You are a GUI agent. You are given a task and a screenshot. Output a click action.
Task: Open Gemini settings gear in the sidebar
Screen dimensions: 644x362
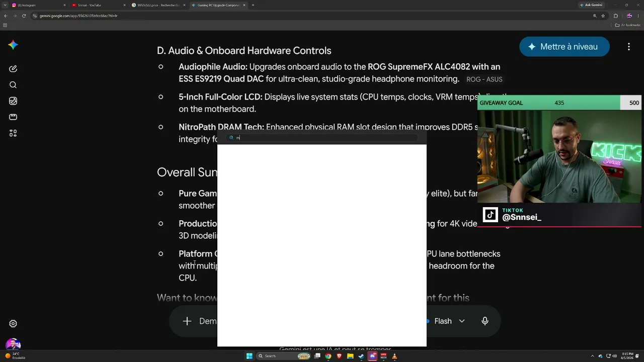click(x=13, y=324)
